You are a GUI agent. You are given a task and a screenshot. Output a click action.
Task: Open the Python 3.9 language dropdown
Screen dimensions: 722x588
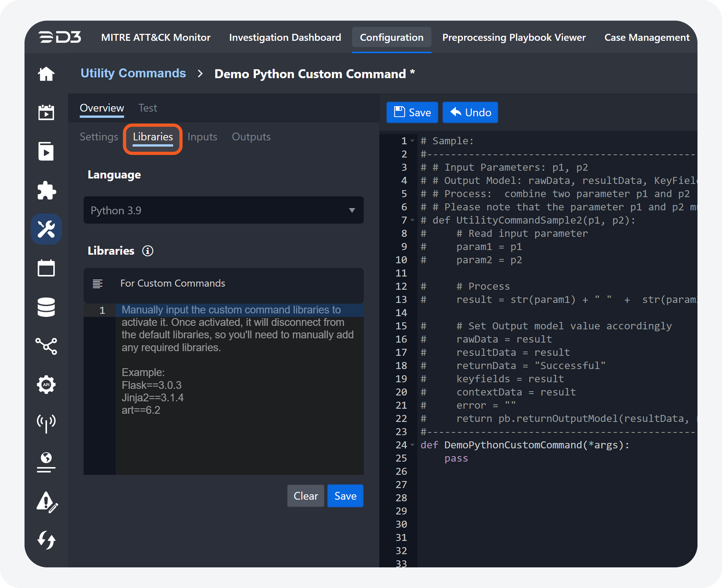pos(224,210)
